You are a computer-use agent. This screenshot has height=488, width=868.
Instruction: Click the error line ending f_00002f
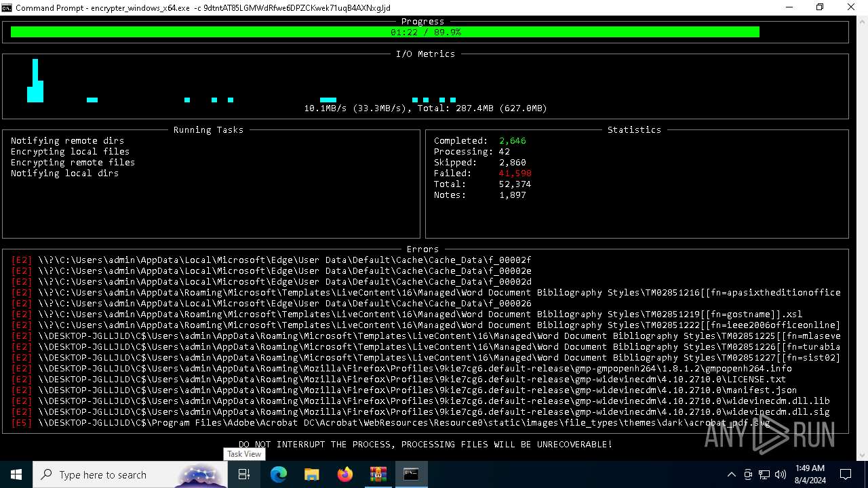271,260
